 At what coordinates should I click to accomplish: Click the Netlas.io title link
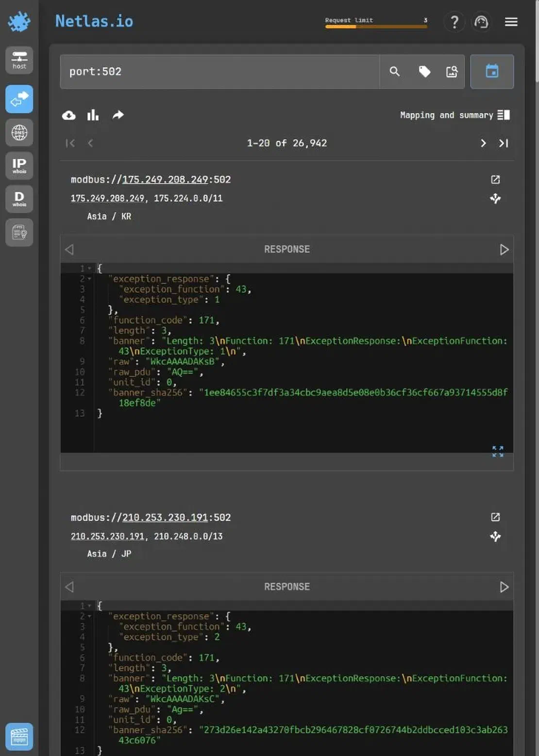[x=94, y=21]
